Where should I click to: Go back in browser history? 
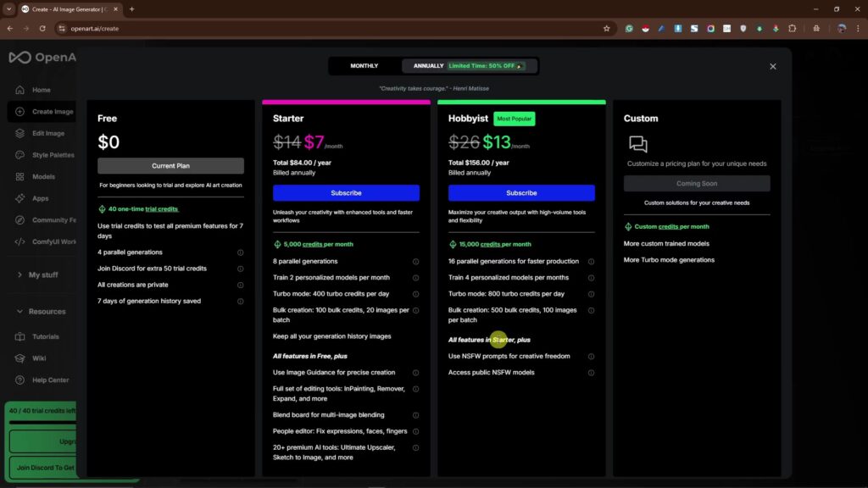(10, 28)
